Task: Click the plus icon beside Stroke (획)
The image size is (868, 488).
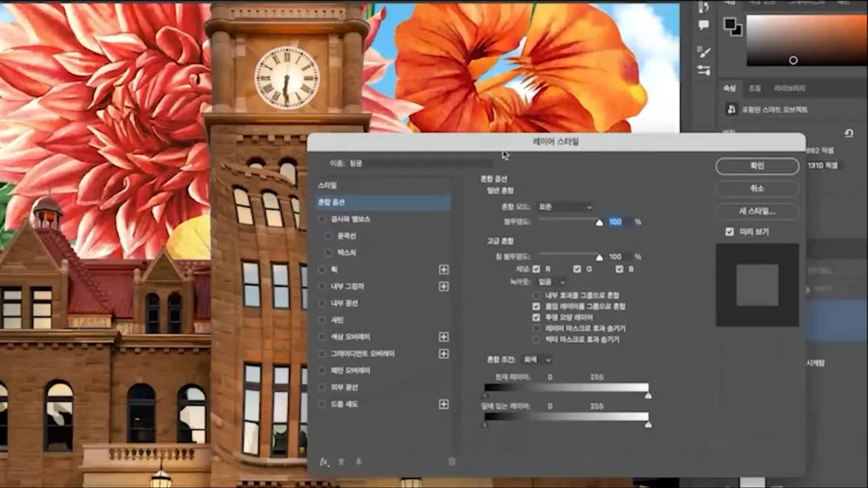Action: [443, 270]
